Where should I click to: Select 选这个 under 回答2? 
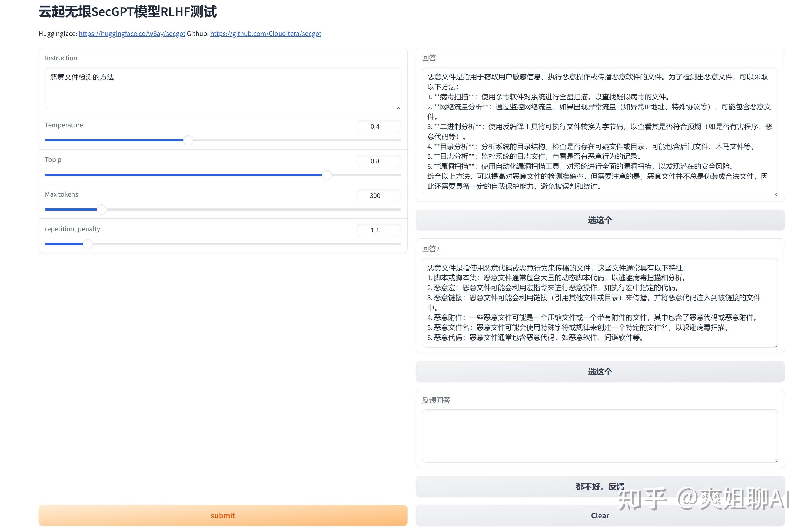tap(600, 371)
